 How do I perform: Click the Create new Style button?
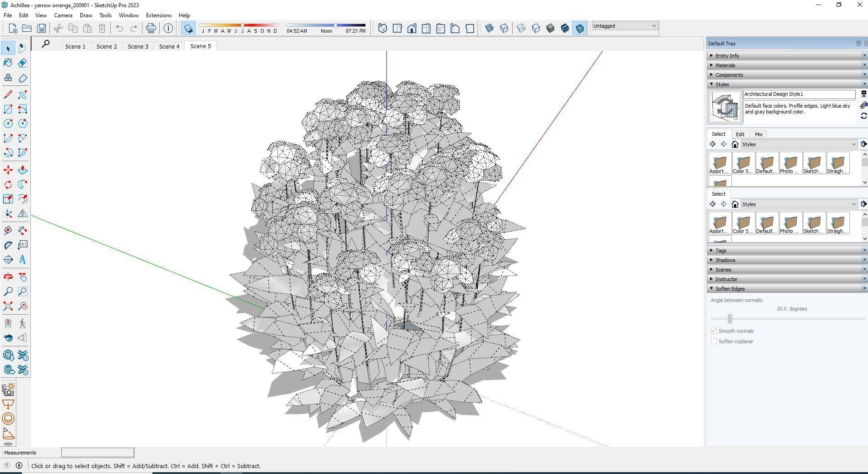[x=863, y=105]
